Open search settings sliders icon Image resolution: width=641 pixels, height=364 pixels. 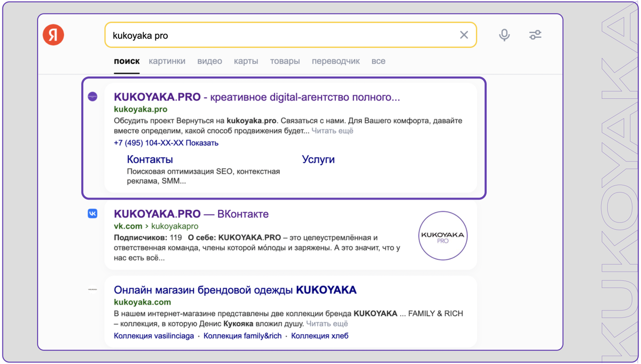point(535,35)
